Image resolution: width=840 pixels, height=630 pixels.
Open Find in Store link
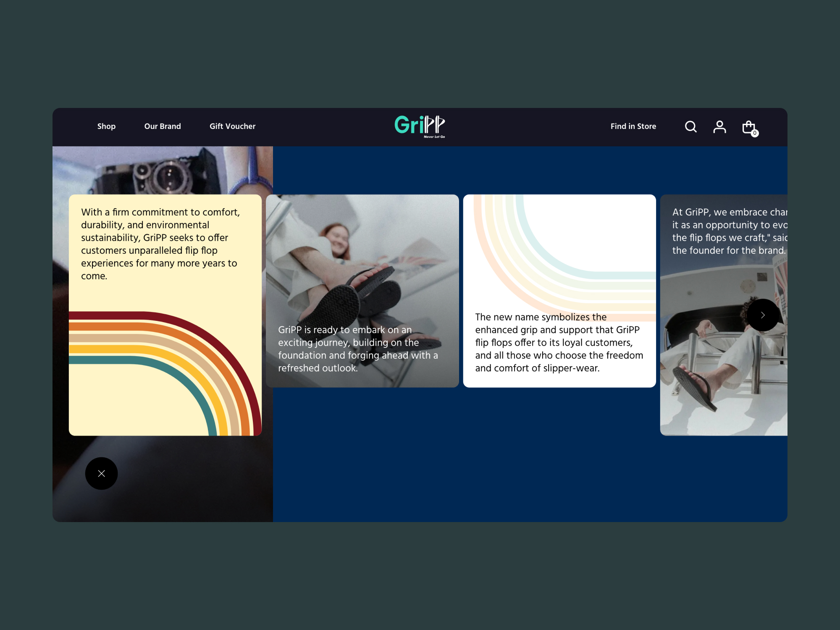click(x=633, y=126)
